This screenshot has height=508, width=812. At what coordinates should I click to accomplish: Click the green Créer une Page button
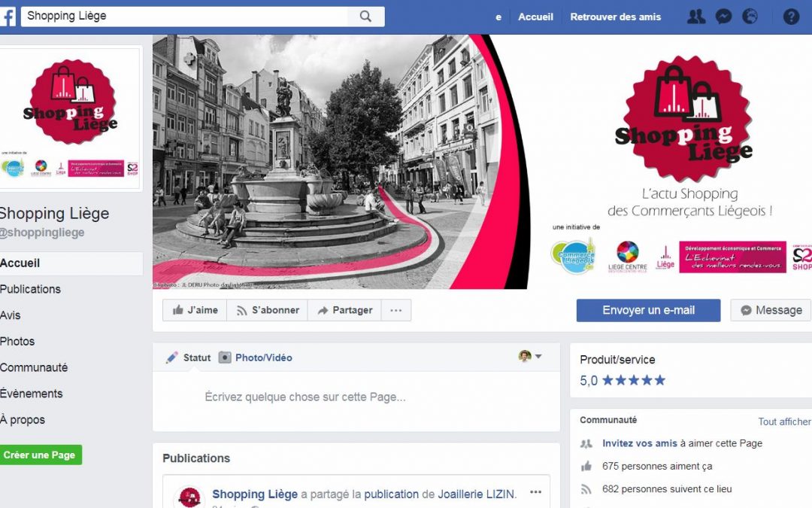(41, 455)
